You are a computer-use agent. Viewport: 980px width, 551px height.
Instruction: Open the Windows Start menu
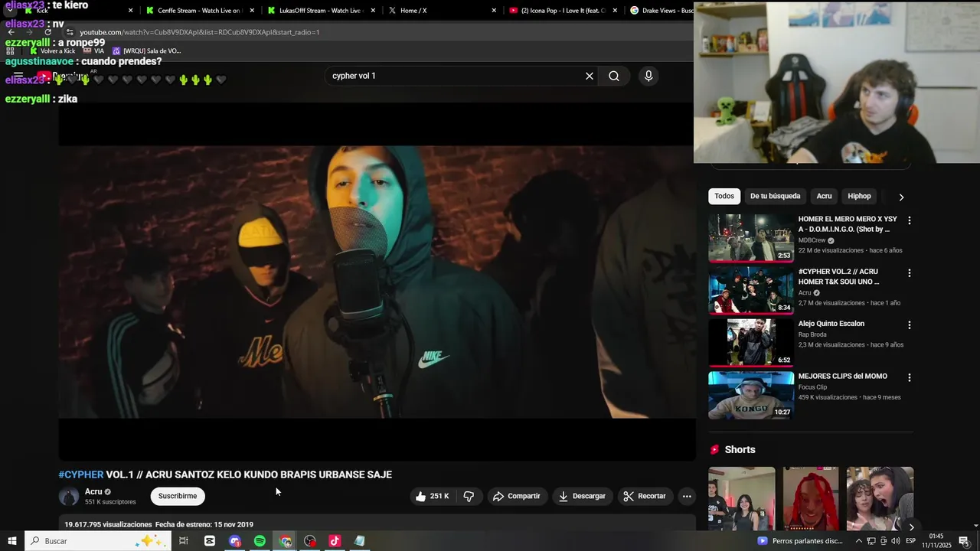(11, 541)
